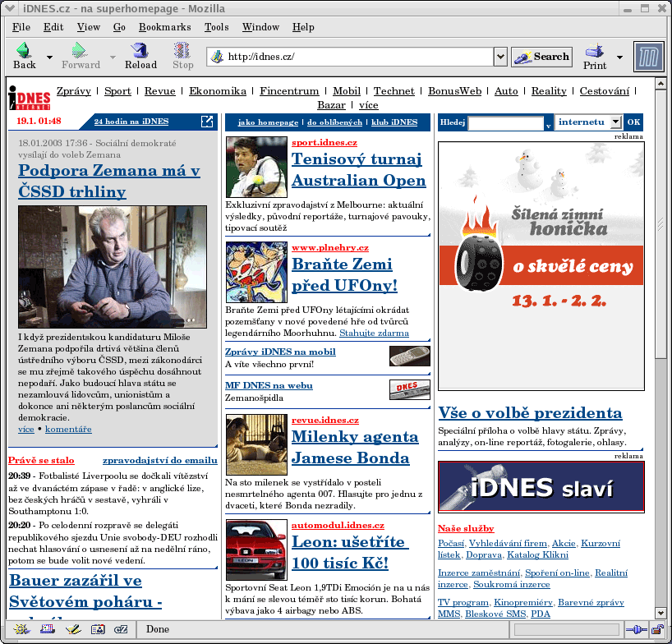The image size is (672, 644).
Task: Click the red Seat Leon car thumbnail
Action: 256,550
